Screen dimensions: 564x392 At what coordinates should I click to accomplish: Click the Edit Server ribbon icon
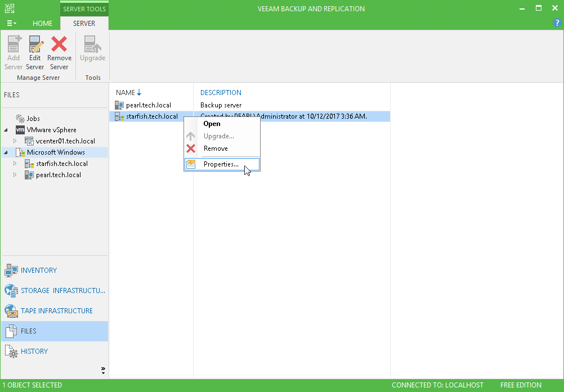point(35,44)
